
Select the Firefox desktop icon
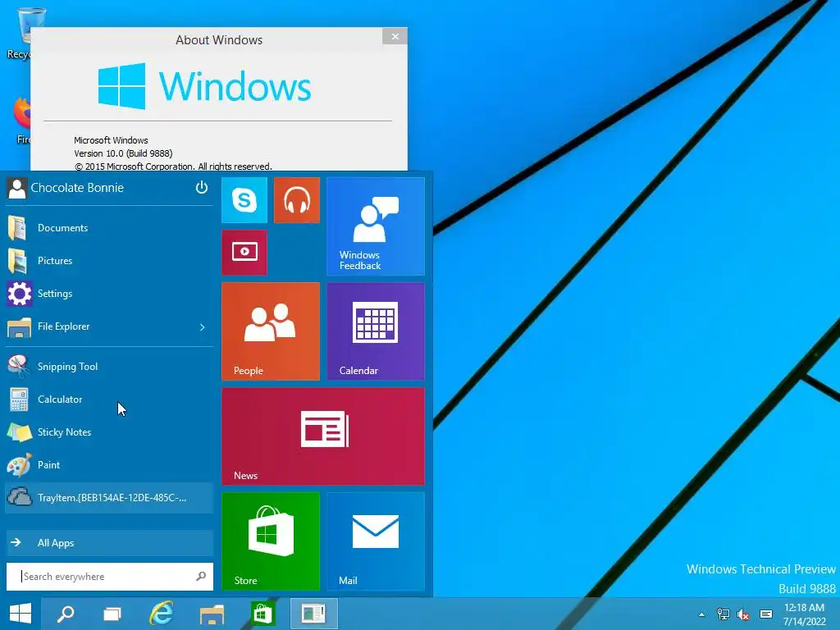pos(21,121)
